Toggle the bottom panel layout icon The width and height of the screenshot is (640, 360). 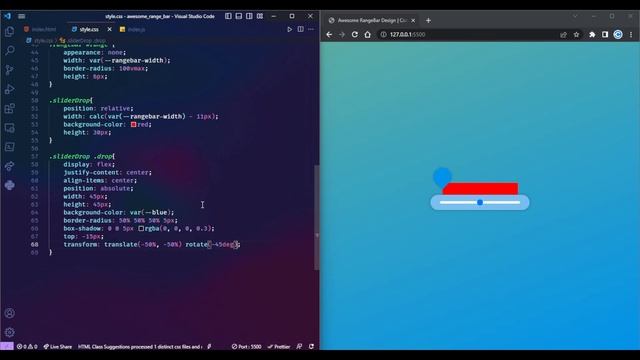(x=239, y=16)
